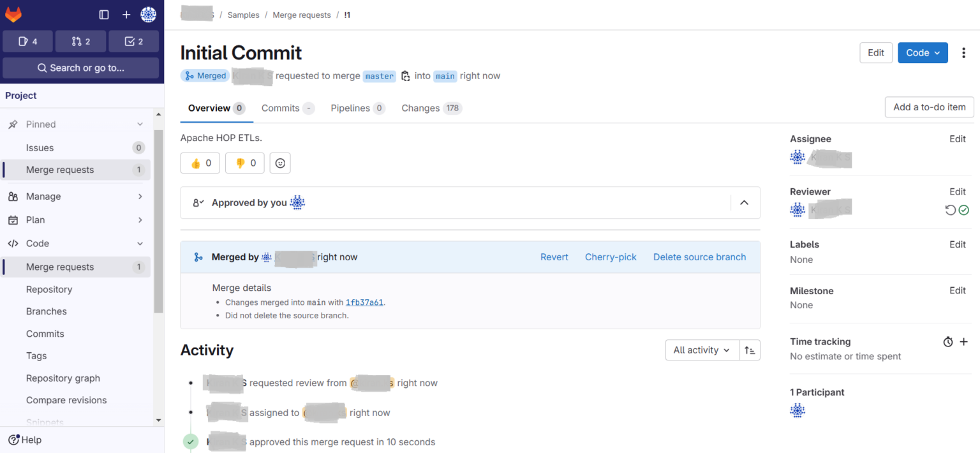Open your merge requests counter icon
Viewport: 980px width, 453px height.
coord(80,41)
